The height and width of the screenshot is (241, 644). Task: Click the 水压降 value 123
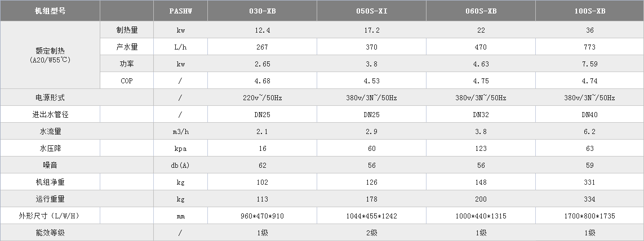(481, 148)
